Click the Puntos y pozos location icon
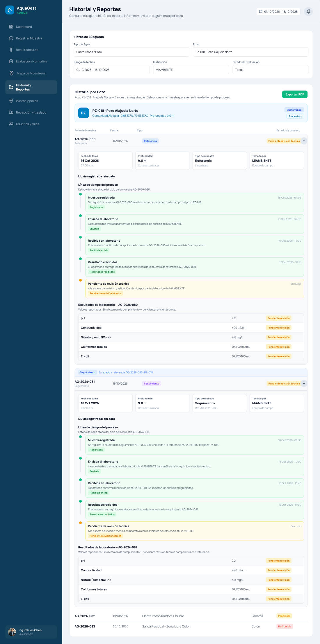Screen dimensions: 320x644 (x=11, y=101)
